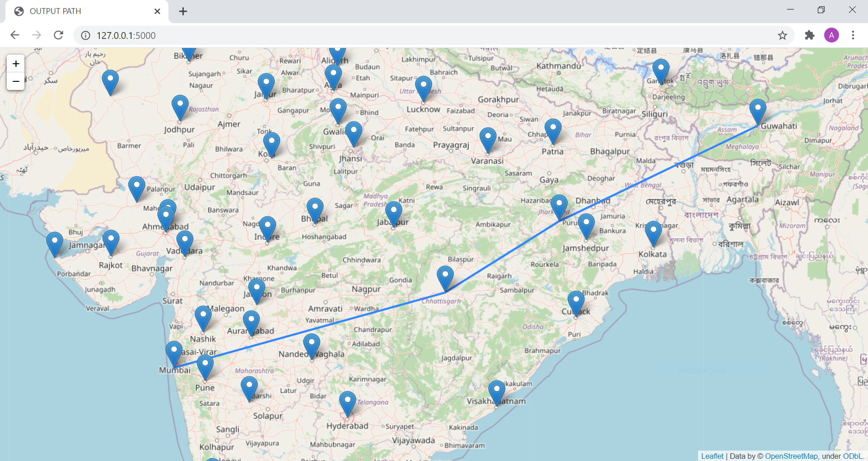Click the map marker at Varanasi
Image resolution: width=868 pixels, height=461 pixels.
pyautogui.click(x=488, y=141)
